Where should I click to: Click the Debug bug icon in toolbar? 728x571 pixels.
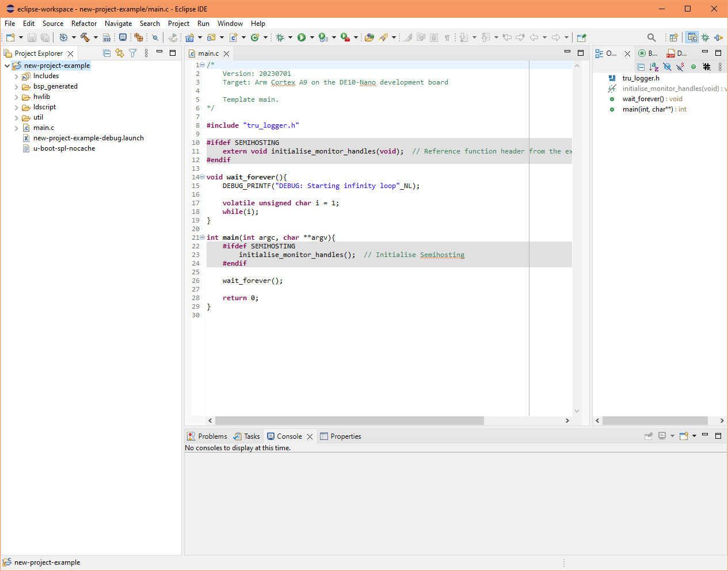tap(280, 37)
